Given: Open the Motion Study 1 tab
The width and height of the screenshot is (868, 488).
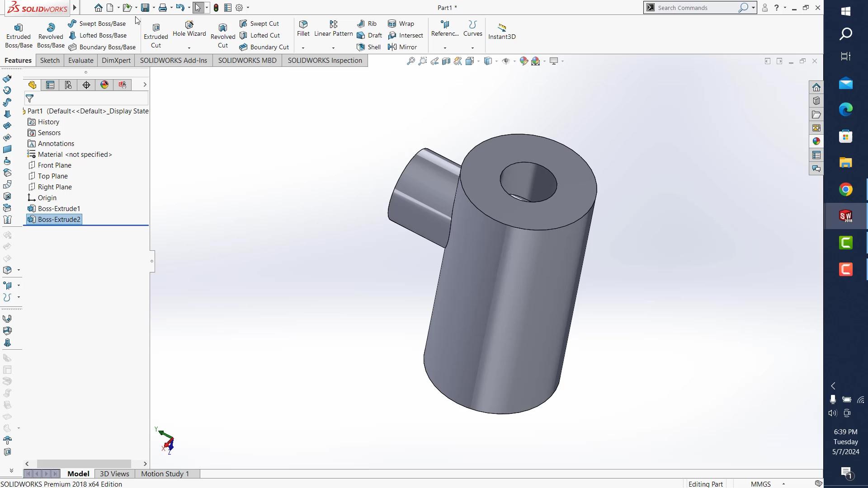Looking at the screenshot, I should (x=165, y=474).
